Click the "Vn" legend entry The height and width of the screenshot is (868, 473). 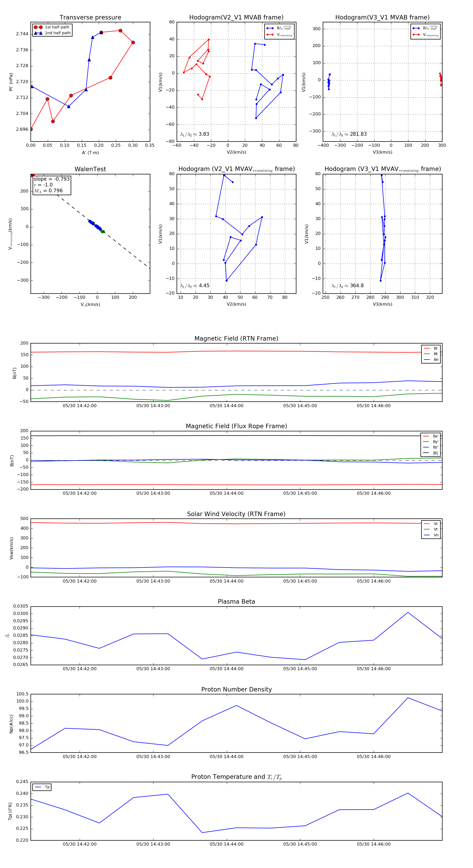pyautogui.click(x=431, y=535)
